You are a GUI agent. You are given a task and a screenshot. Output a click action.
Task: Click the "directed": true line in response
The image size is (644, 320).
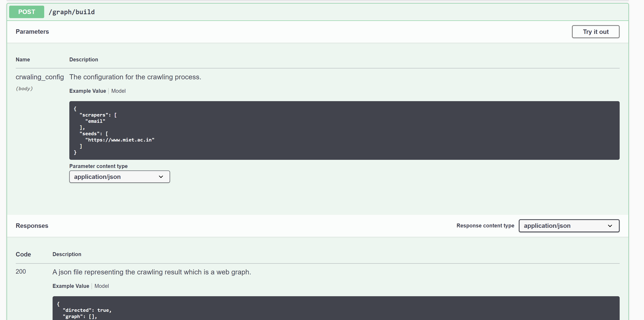tap(87, 310)
